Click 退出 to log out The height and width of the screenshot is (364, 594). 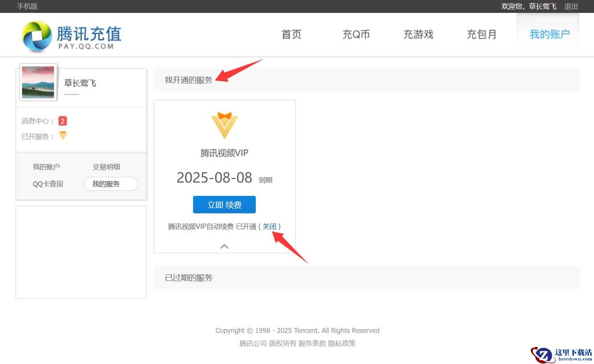[571, 6]
